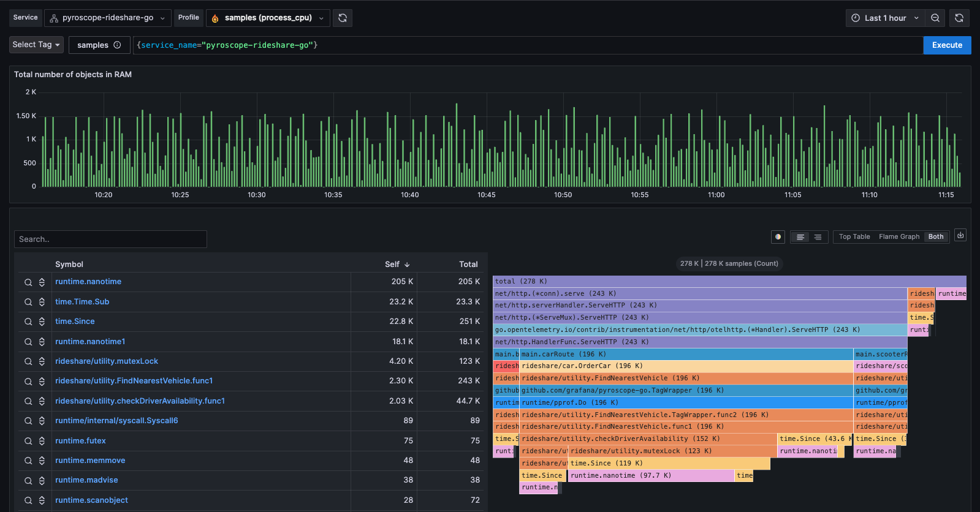Click the info icon next to samples
Image resolution: width=980 pixels, height=512 pixels.
pos(117,45)
